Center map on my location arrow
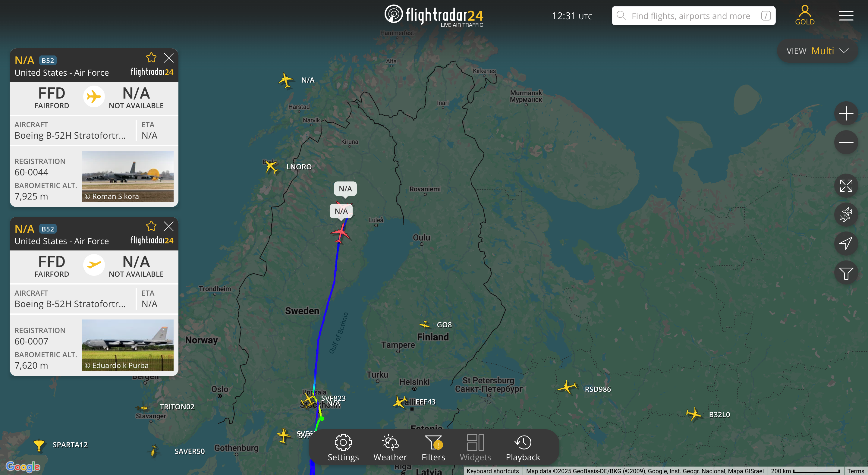 [x=846, y=244]
